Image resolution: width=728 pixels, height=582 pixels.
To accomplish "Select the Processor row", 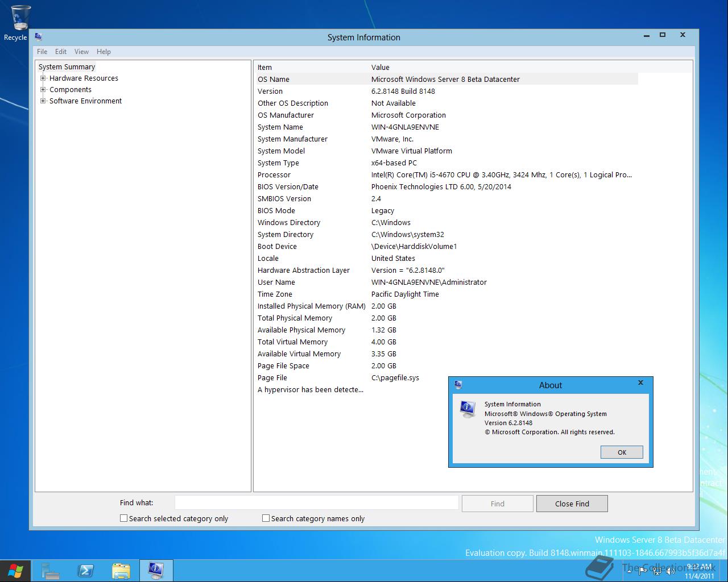I will tap(446, 174).
